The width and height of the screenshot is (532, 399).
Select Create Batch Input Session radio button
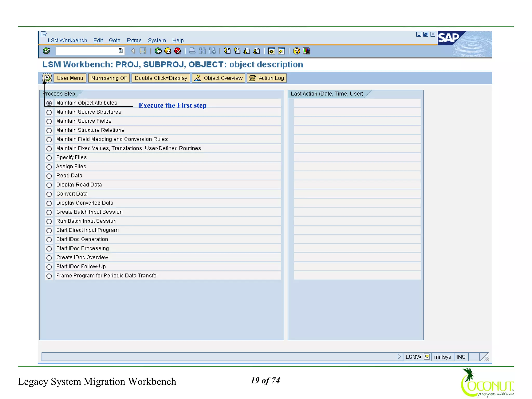[49, 212]
